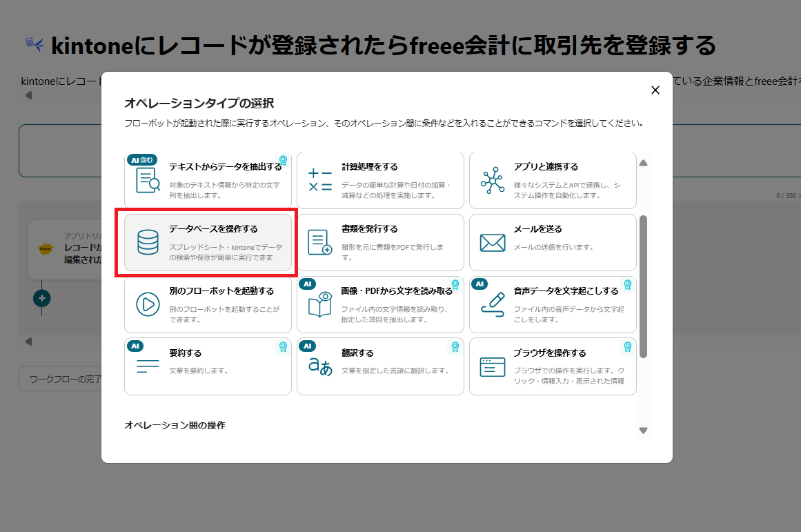Click the pen transcription icon
Viewport: 801px width, 532px height.
pos(493,304)
